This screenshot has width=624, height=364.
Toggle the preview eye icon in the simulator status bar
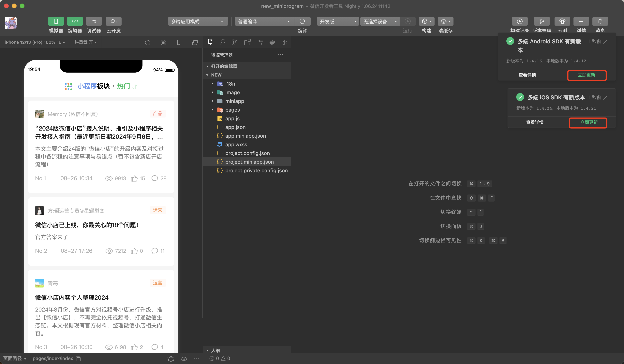click(x=184, y=358)
